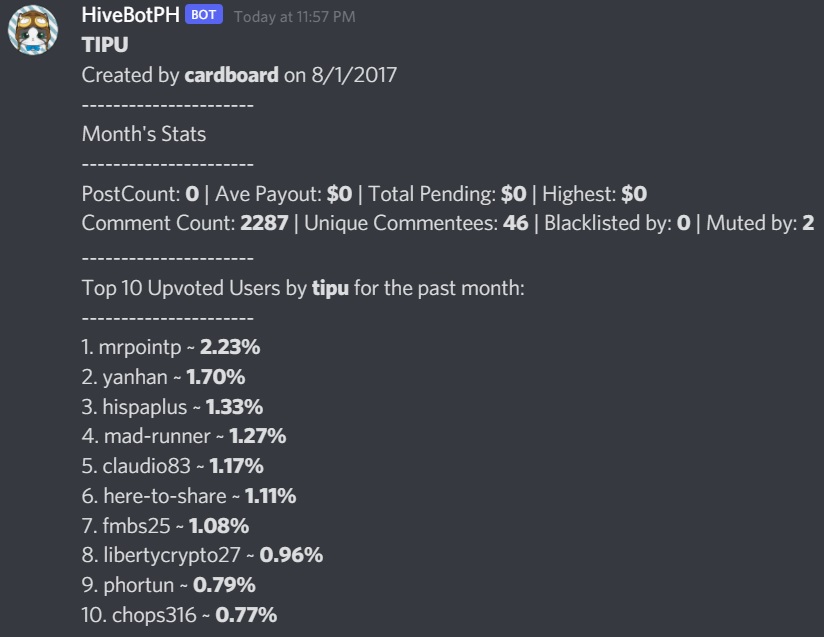Viewport: 824px width, 637px height.
Task: Click the here-to-share 1.11% entry
Action: click(189, 496)
